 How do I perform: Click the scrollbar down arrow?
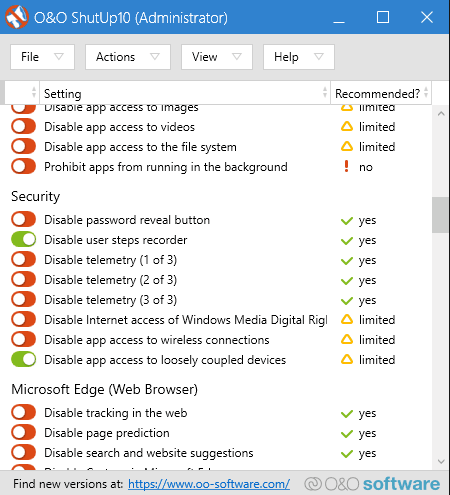coord(441,462)
